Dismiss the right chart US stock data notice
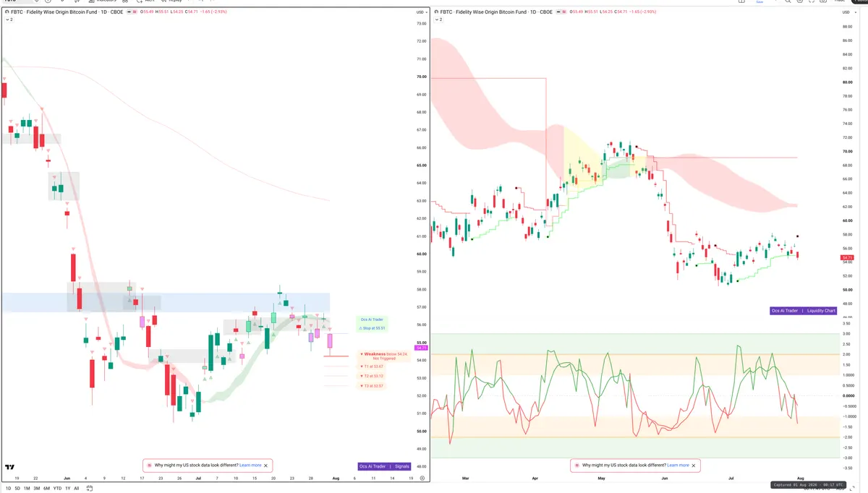 (x=694, y=466)
